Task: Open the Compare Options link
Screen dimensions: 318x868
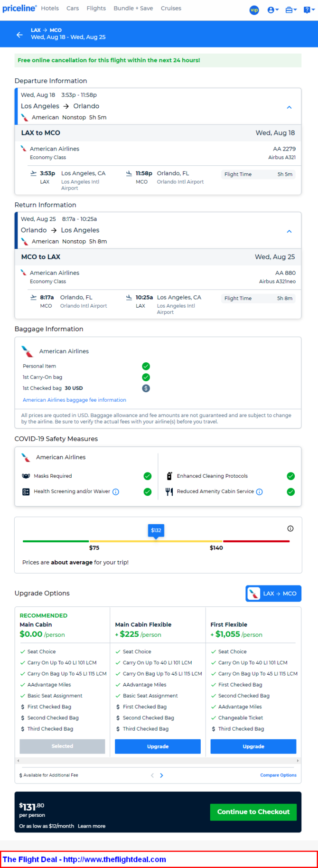Action: pyautogui.click(x=278, y=775)
